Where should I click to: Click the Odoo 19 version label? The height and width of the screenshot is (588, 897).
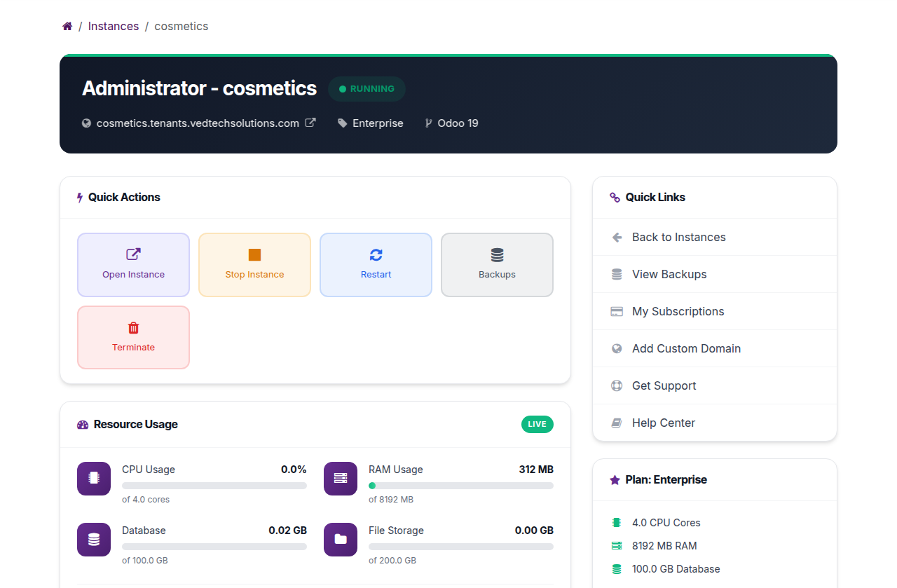pyautogui.click(x=458, y=123)
